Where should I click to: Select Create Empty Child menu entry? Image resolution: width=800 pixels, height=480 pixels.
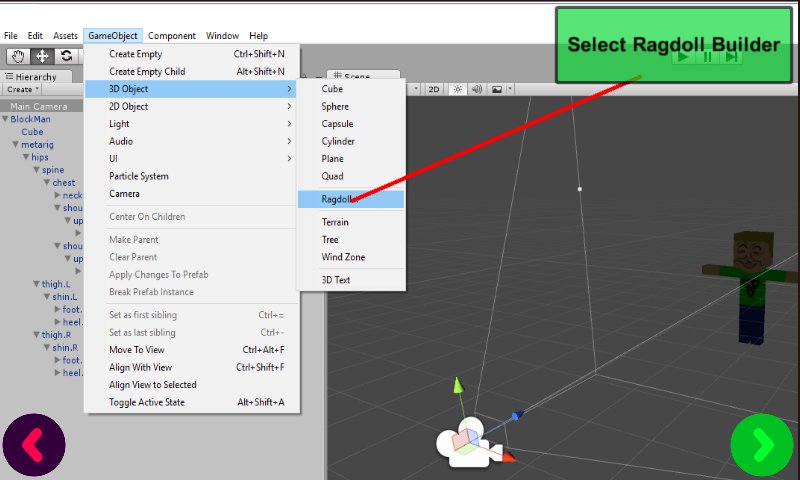click(x=147, y=72)
